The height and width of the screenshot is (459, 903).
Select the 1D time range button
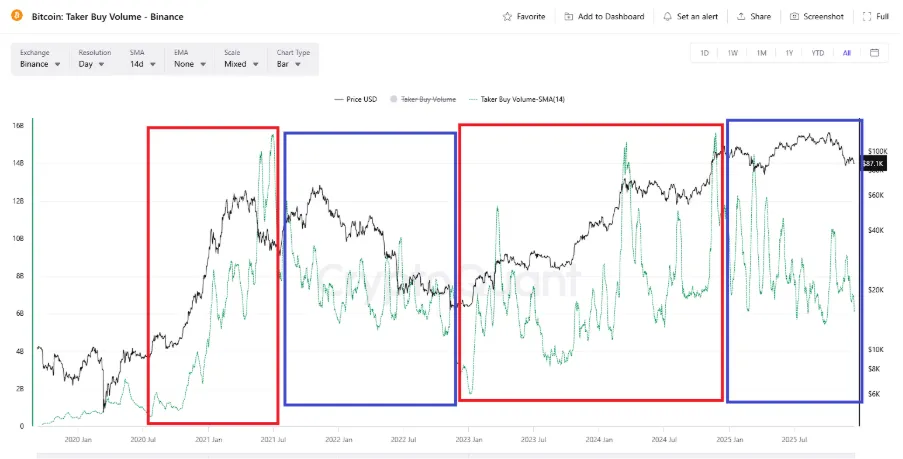pos(704,53)
